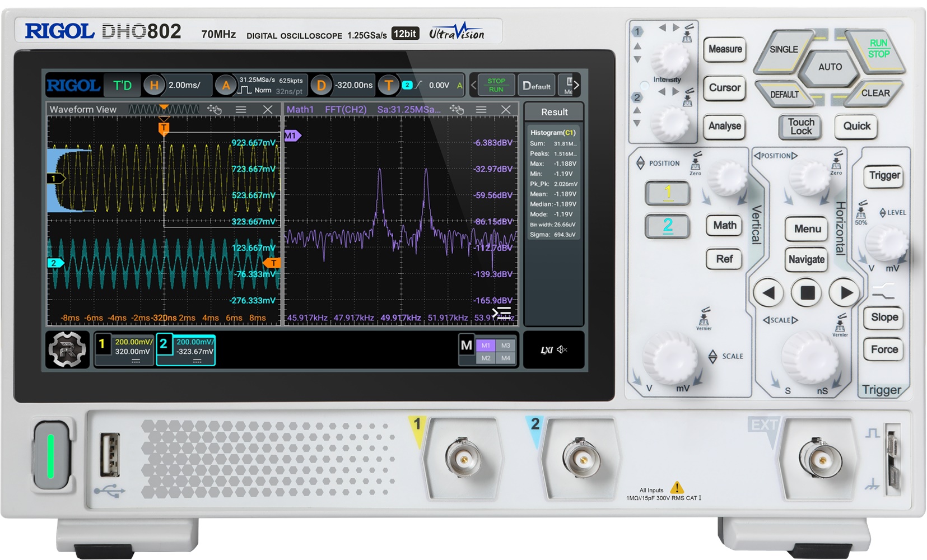927x560 pixels.
Task: Select the M1 math tab
Action: coord(486,346)
